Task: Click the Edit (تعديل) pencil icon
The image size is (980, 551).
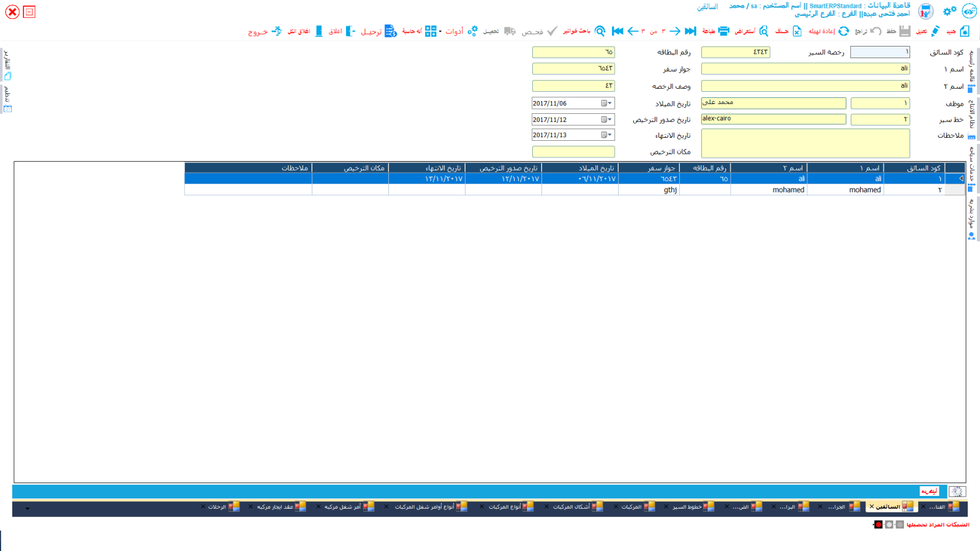Action: (x=935, y=31)
